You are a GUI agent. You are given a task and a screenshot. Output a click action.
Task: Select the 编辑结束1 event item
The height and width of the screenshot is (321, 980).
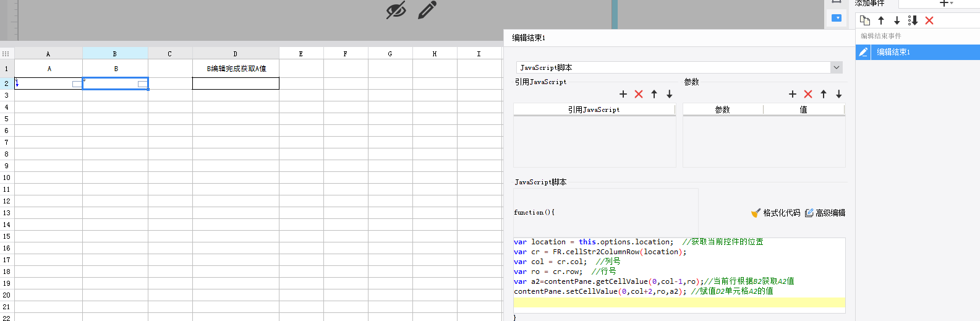[x=924, y=52]
